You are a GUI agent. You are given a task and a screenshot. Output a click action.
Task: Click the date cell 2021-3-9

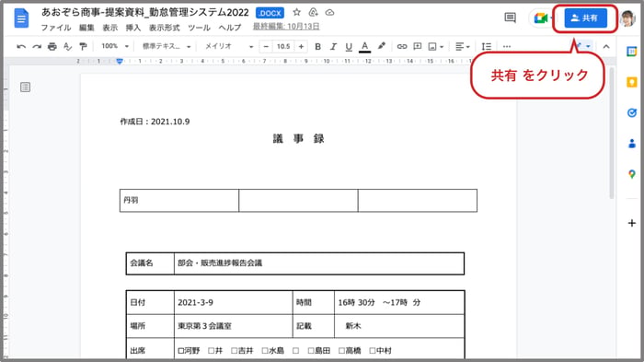[234, 302]
